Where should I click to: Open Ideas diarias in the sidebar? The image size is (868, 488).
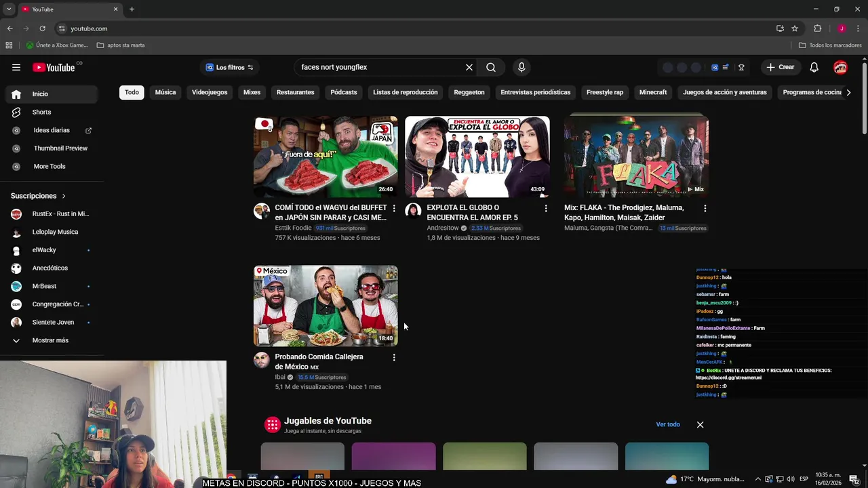(x=52, y=130)
